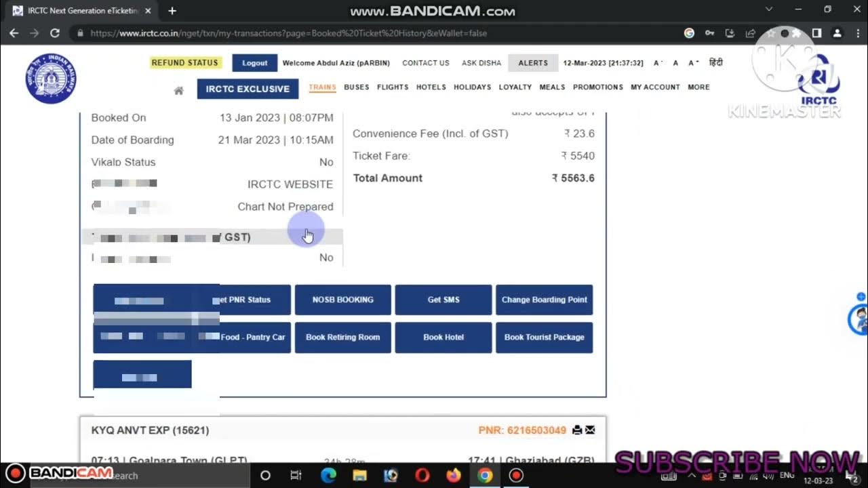Increase font size A+ option
Image resolution: width=868 pixels, height=488 pixels.
tap(693, 63)
